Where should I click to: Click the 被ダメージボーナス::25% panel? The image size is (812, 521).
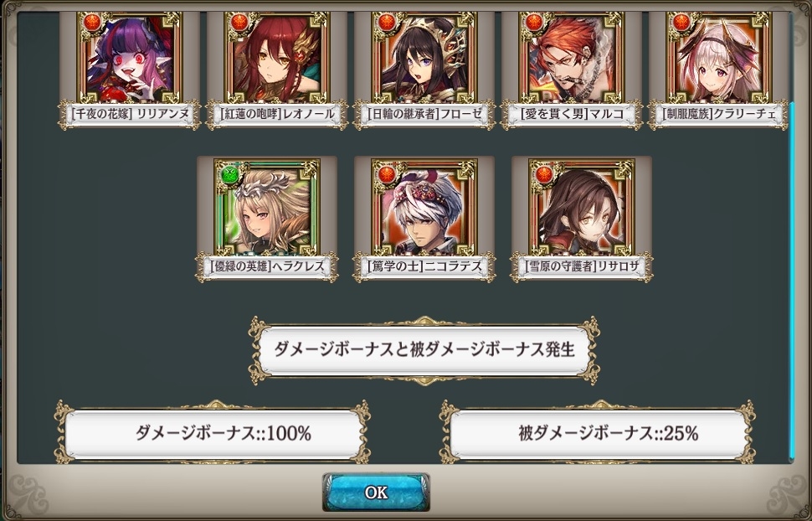tap(598, 433)
